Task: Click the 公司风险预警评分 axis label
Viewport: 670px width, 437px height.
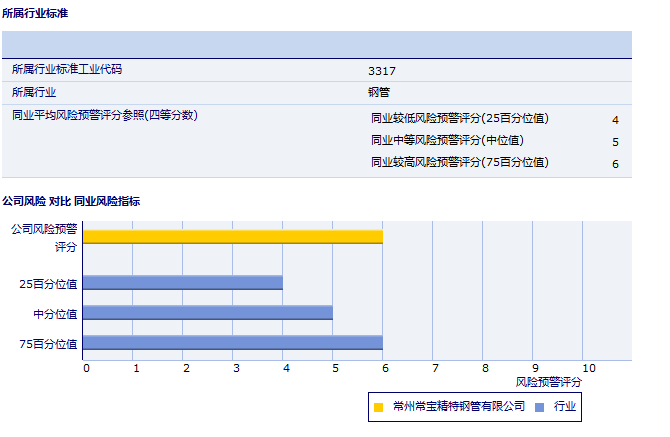Action: 44,238
